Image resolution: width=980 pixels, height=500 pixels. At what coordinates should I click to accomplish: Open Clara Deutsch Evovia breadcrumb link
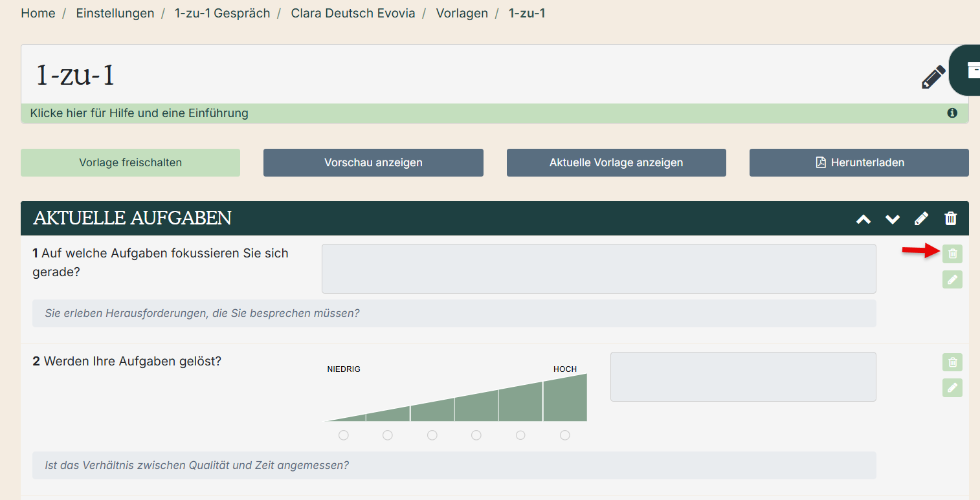[x=353, y=13]
